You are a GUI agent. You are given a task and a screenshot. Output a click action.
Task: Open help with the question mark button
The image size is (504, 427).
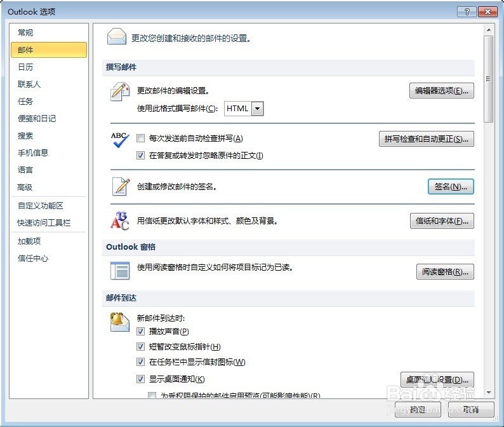click(467, 12)
